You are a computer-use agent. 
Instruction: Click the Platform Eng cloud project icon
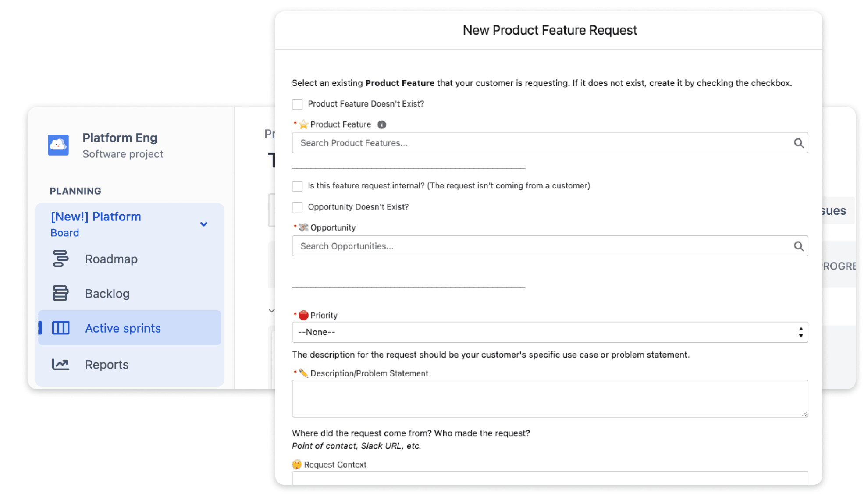(x=58, y=145)
